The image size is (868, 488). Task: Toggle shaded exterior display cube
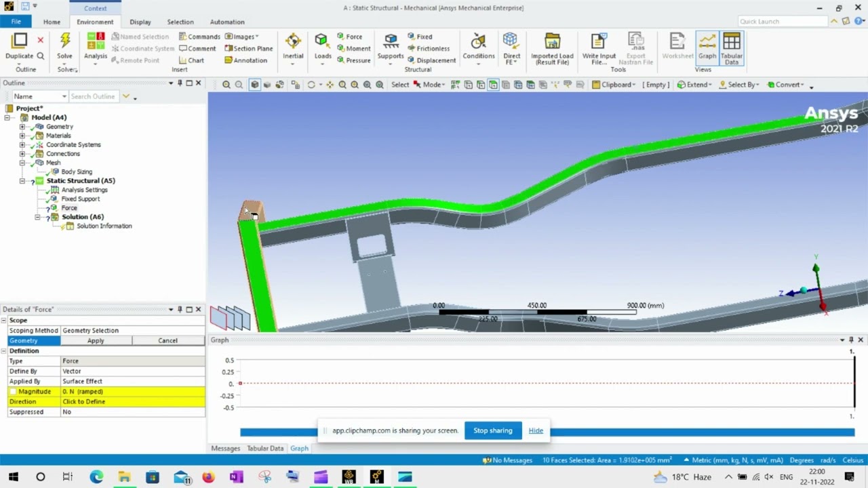coord(254,85)
